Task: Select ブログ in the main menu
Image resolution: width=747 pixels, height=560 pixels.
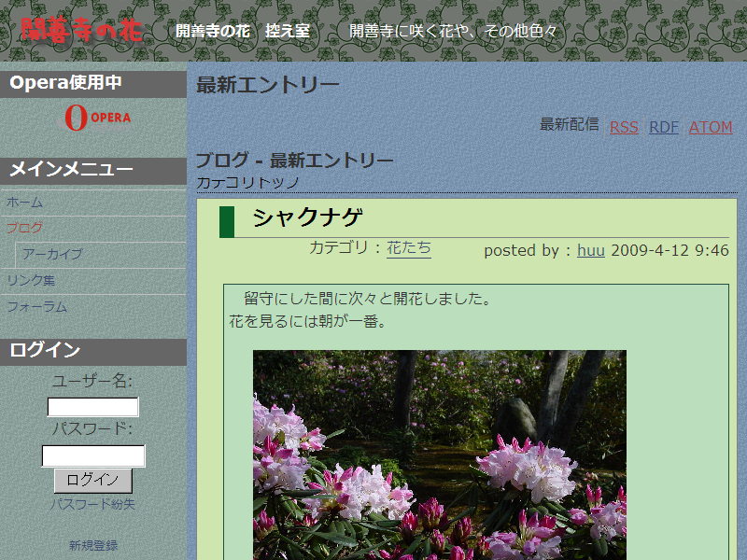Action: [x=25, y=227]
